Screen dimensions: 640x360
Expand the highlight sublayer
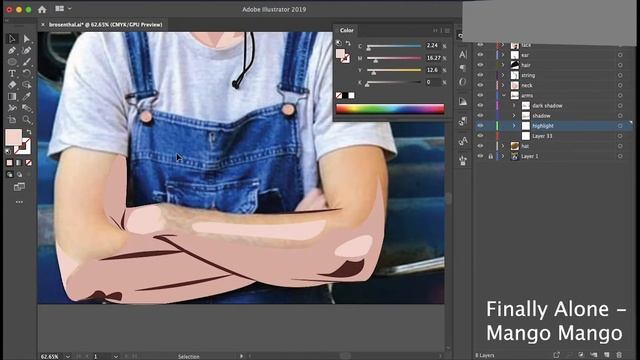514,126
